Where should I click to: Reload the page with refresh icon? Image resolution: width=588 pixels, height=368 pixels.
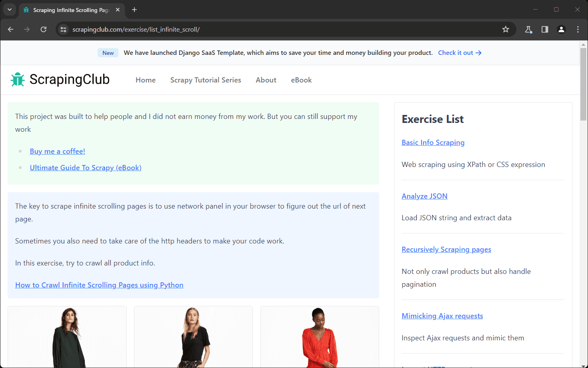(x=44, y=29)
